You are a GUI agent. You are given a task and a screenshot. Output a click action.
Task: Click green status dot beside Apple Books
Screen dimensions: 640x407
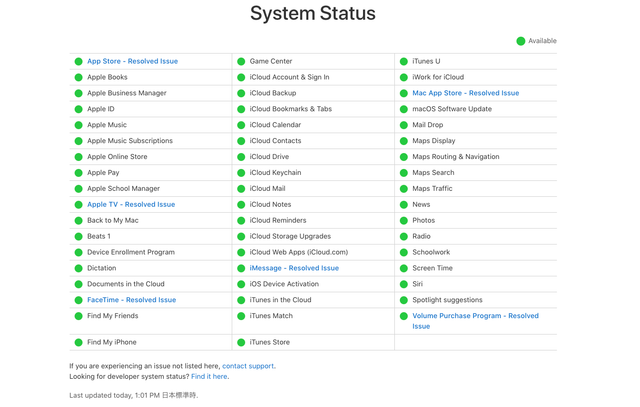click(78, 77)
